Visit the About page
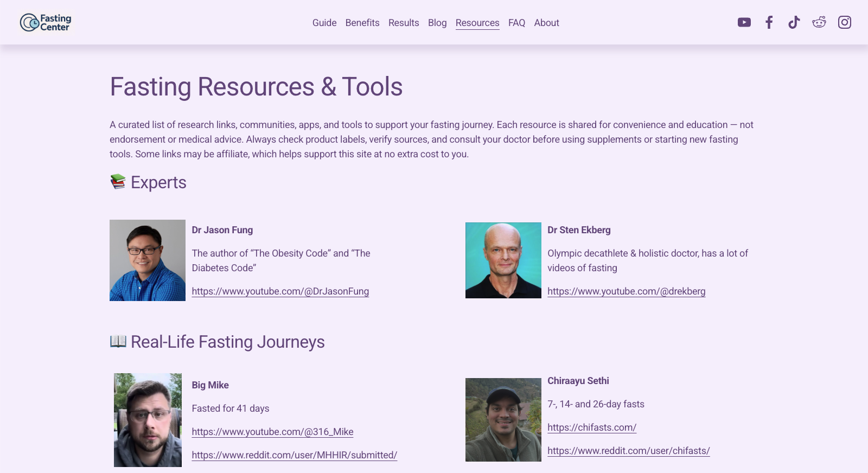This screenshot has width=868, height=473. 546,23
